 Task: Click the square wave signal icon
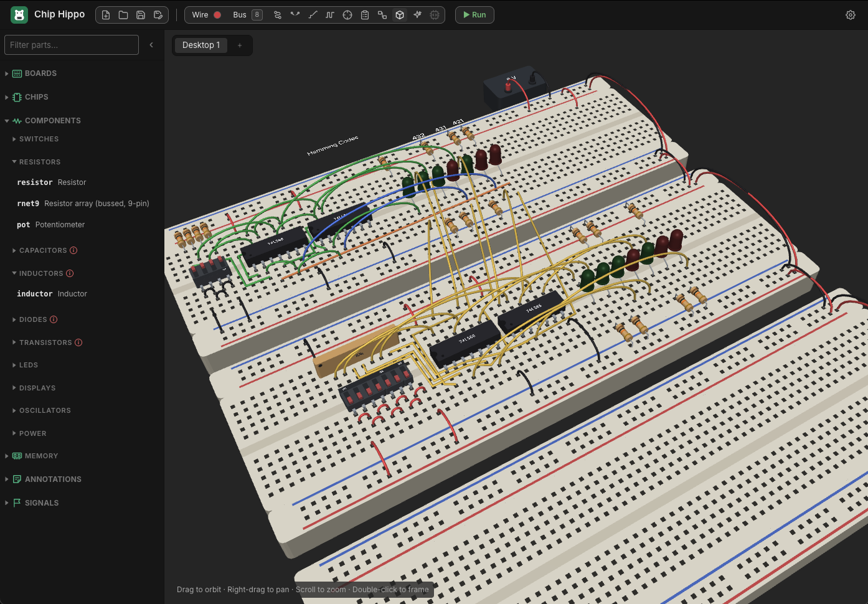pyautogui.click(x=330, y=15)
